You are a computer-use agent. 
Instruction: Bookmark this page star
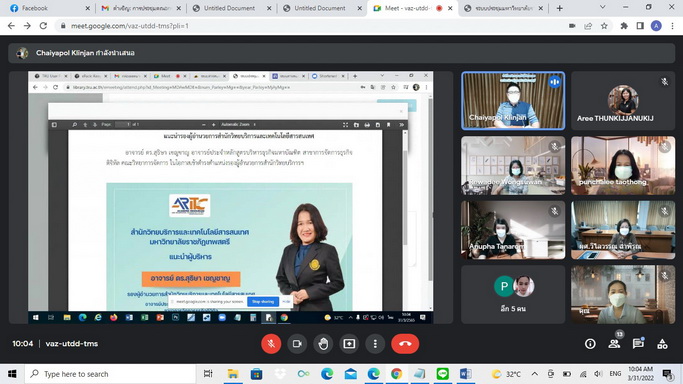[x=604, y=26]
